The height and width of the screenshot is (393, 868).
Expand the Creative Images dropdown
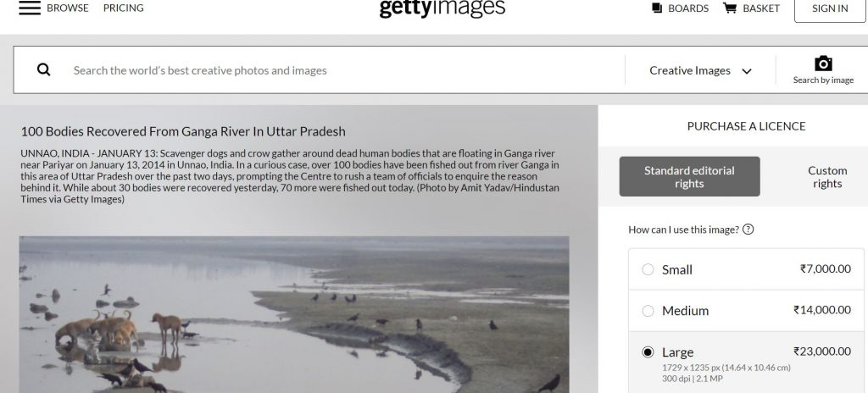700,70
